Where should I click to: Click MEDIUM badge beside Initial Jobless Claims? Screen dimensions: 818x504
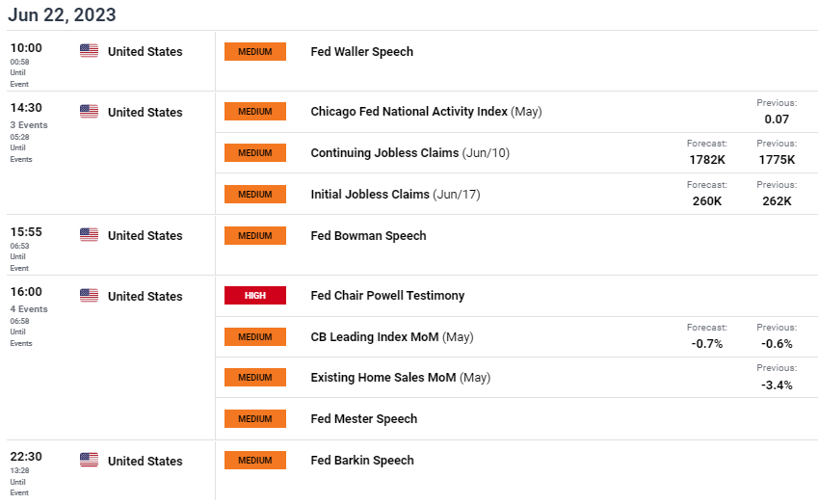click(255, 194)
